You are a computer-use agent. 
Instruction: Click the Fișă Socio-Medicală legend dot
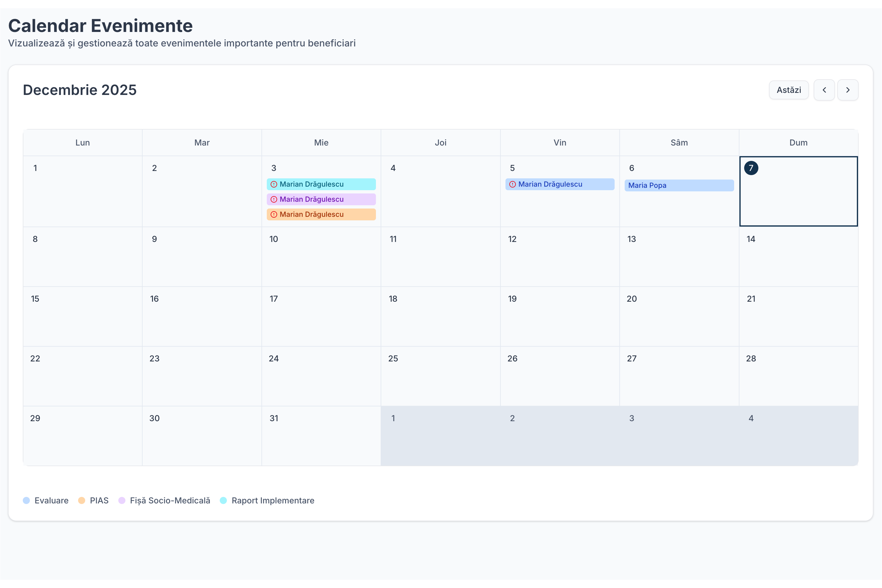click(122, 500)
